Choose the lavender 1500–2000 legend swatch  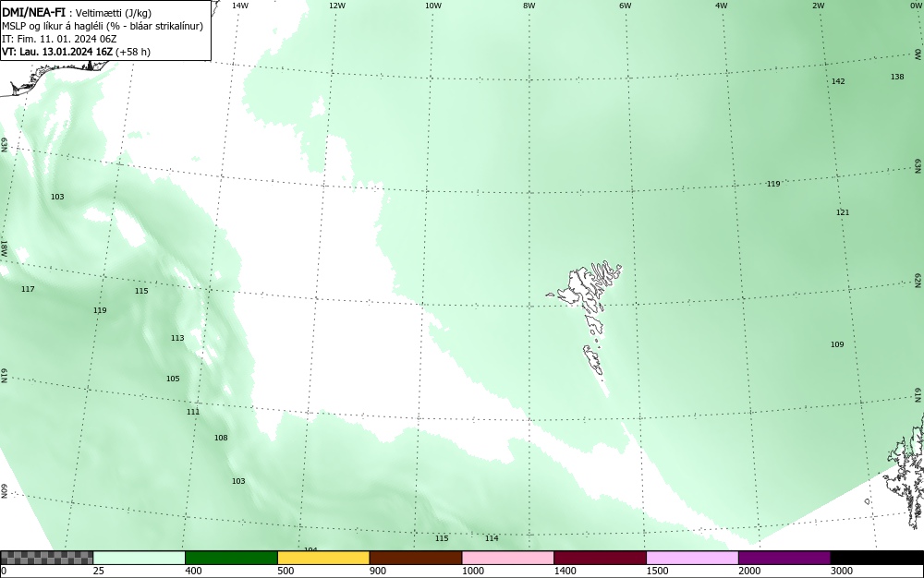[x=692, y=558]
